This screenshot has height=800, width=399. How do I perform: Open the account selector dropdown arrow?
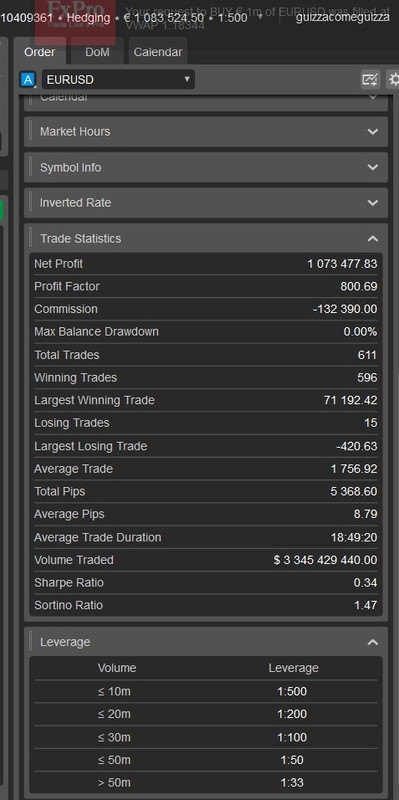[x=260, y=16]
